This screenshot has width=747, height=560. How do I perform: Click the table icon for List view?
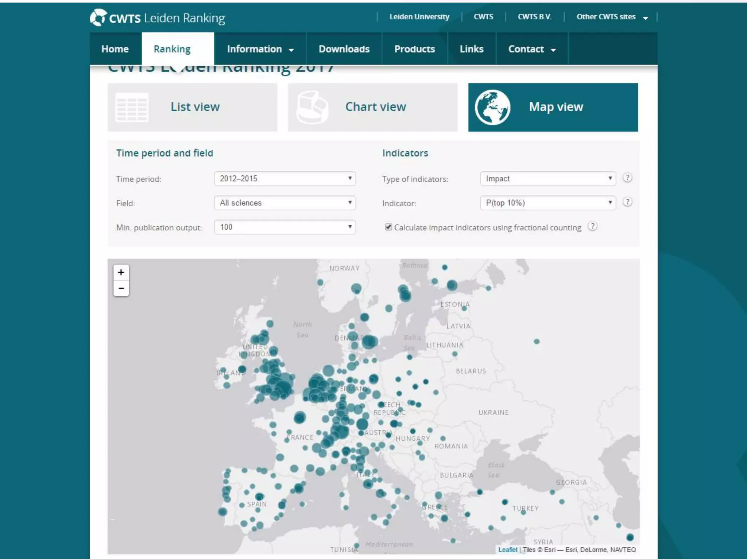pos(132,107)
